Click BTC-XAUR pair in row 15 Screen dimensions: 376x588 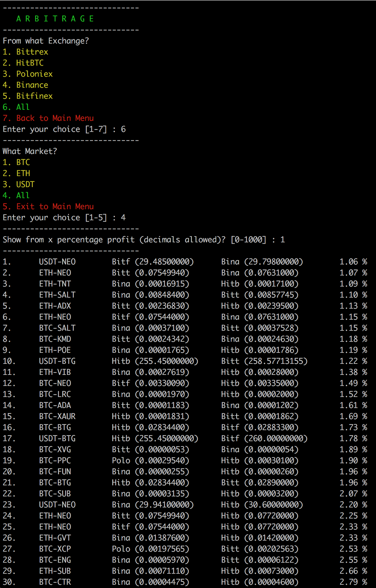pos(57,416)
